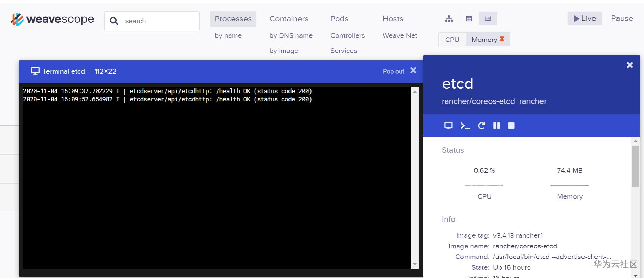644x278 pixels.
Task: Open the Services view
Action: pyautogui.click(x=343, y=51)
